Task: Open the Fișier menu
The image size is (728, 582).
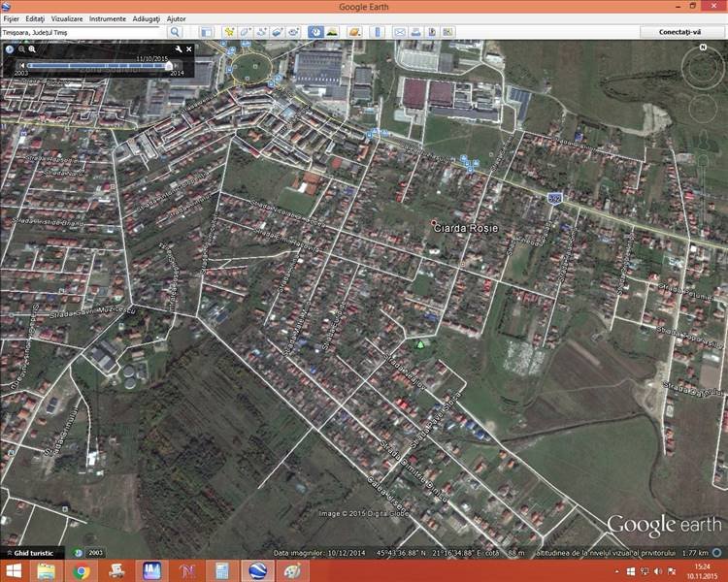Action: pyautogui.click(x=11, y=18)
